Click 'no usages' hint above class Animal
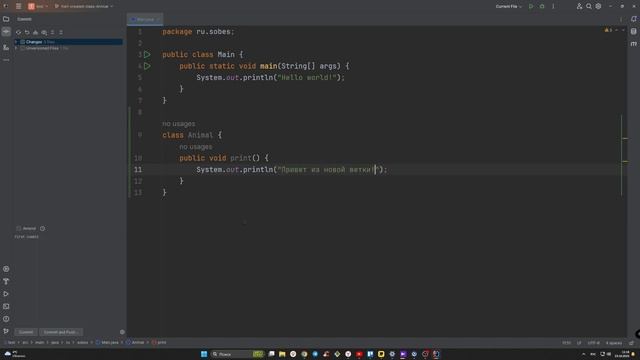This screenshot has height=360, width=640. pyautogui.click(x=178, y=124)
